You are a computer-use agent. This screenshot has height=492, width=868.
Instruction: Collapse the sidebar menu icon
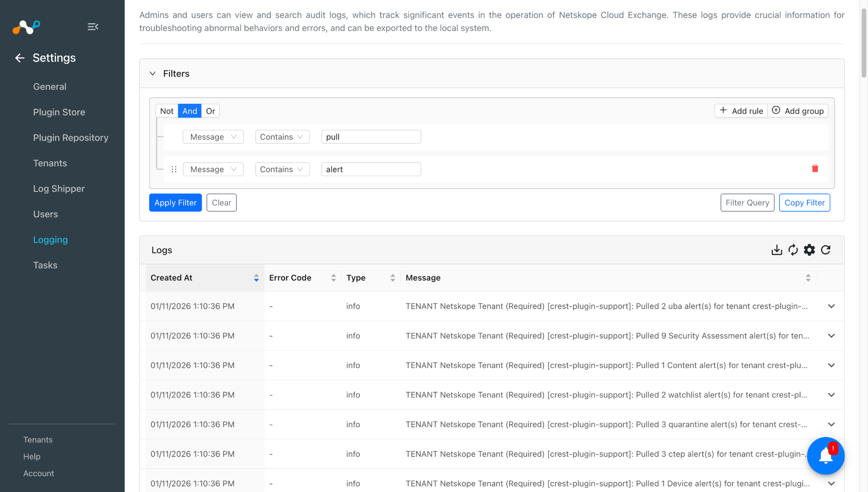(x=93, y=27)
